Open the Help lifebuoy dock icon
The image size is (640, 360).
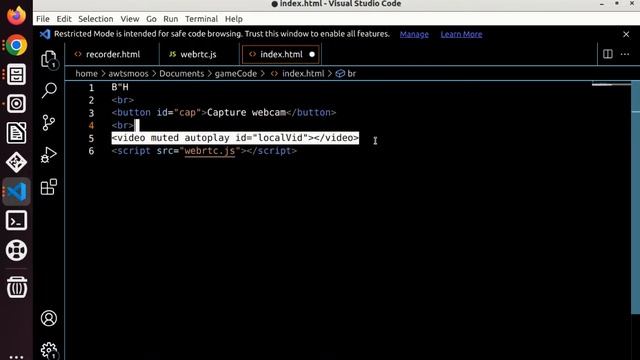click(x=16, y=250)
